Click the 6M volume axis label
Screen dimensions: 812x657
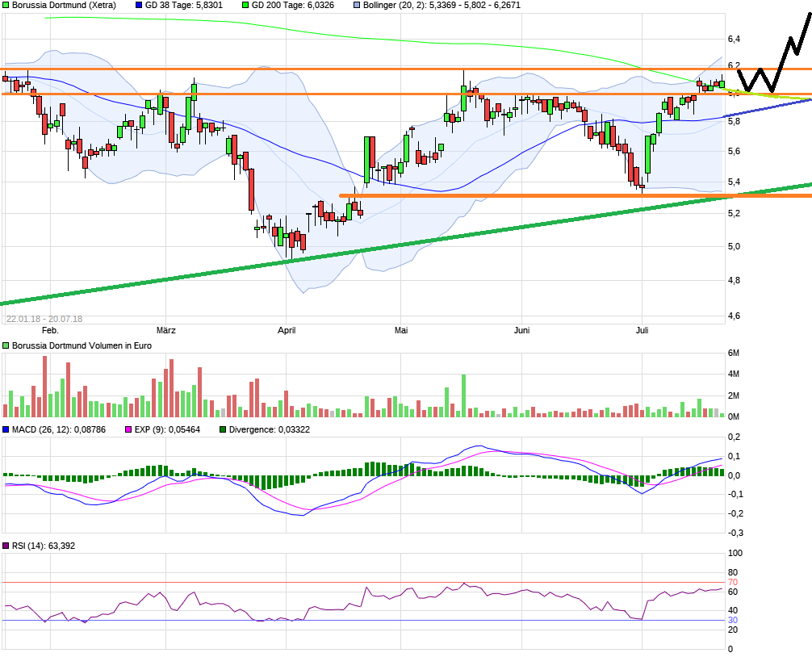click(x=733, y=353)
